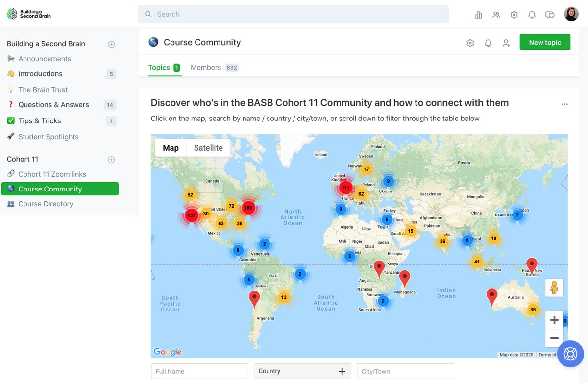Open Introductions channel

(x=40, y=74)
